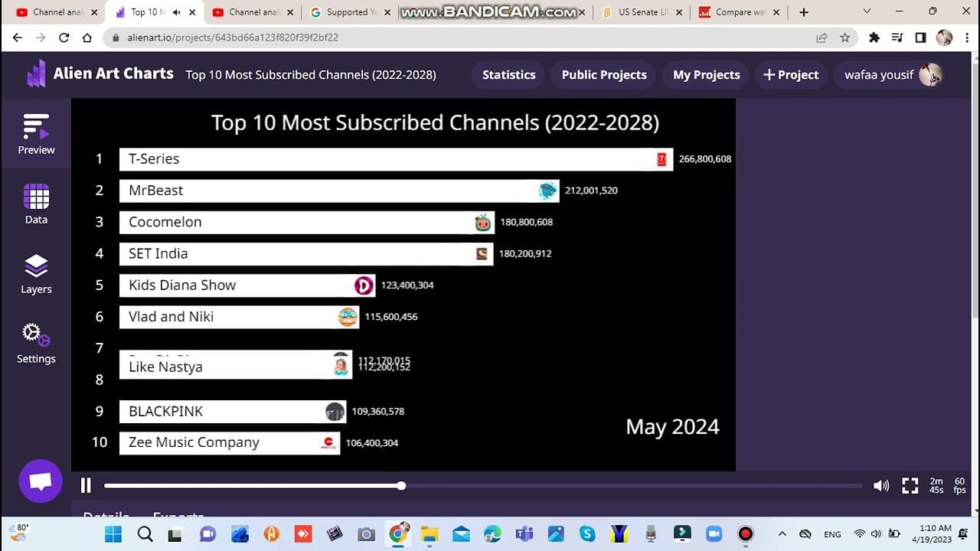980x551 pixels.
Task: Expand the Chrome tab search chevron
Action: pos(867,11)
